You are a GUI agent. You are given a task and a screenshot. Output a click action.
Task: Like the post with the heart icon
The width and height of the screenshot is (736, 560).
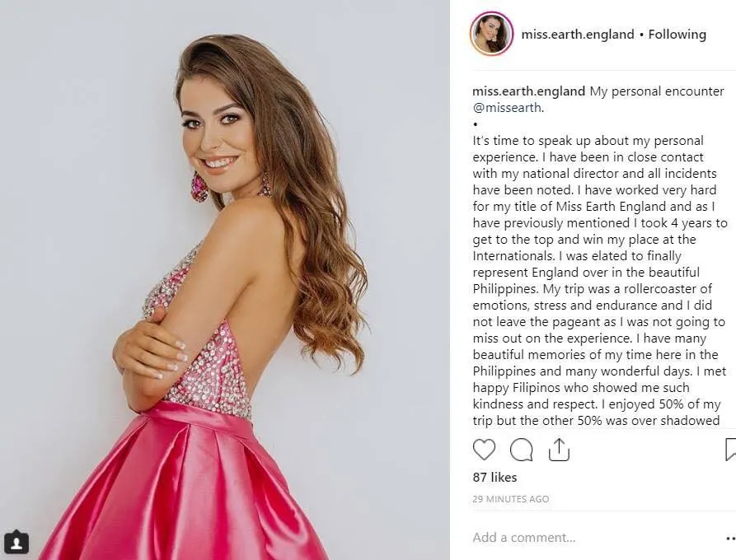[x=484, y=450]
